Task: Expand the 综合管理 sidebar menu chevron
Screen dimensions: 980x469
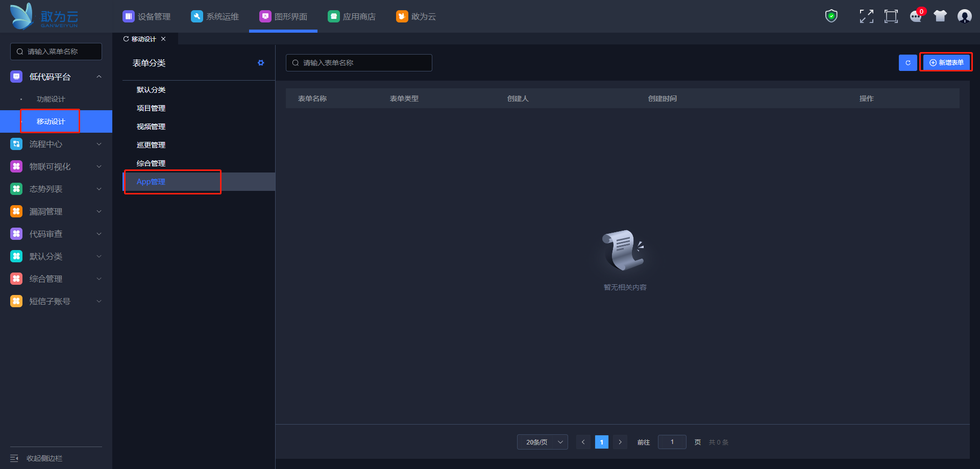Action: click(99, 279)
